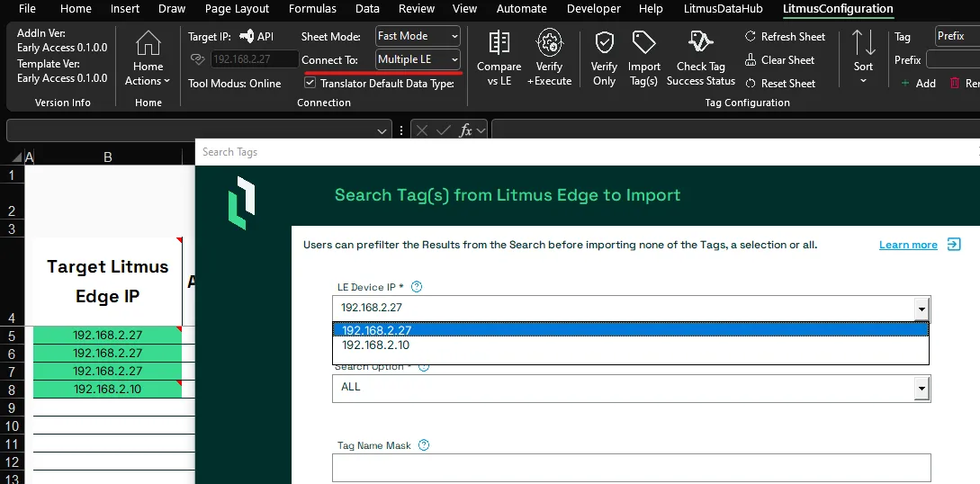Switch to the Page Layout tab
Image resolution: width=980 pixels, height=484 pixels.
(237, 9)
